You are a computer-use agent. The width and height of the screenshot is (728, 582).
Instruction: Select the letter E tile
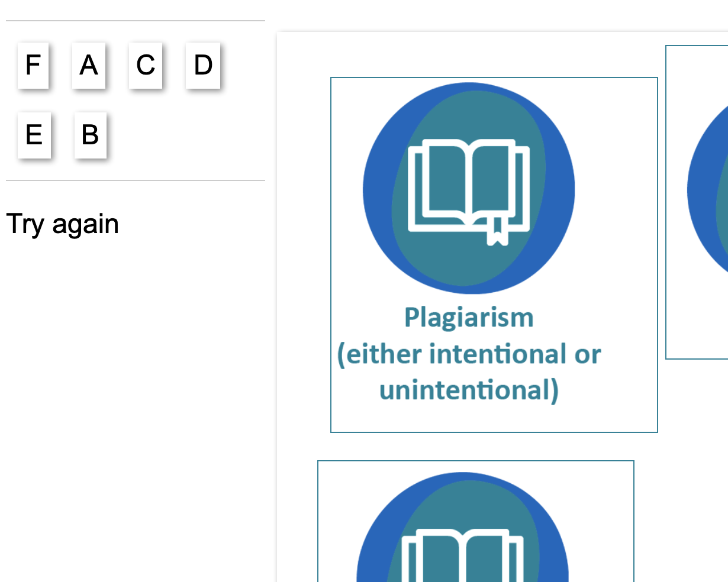tap(34, 135)
